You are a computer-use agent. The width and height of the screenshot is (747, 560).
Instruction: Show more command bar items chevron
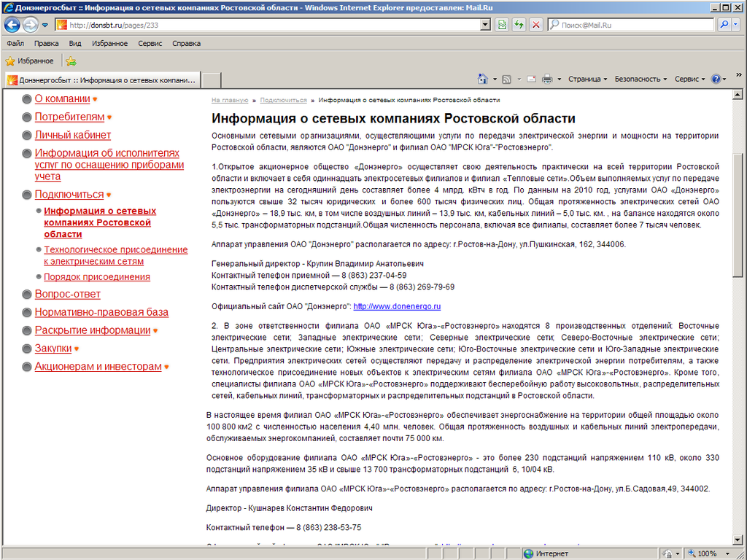tap(739, 75)
